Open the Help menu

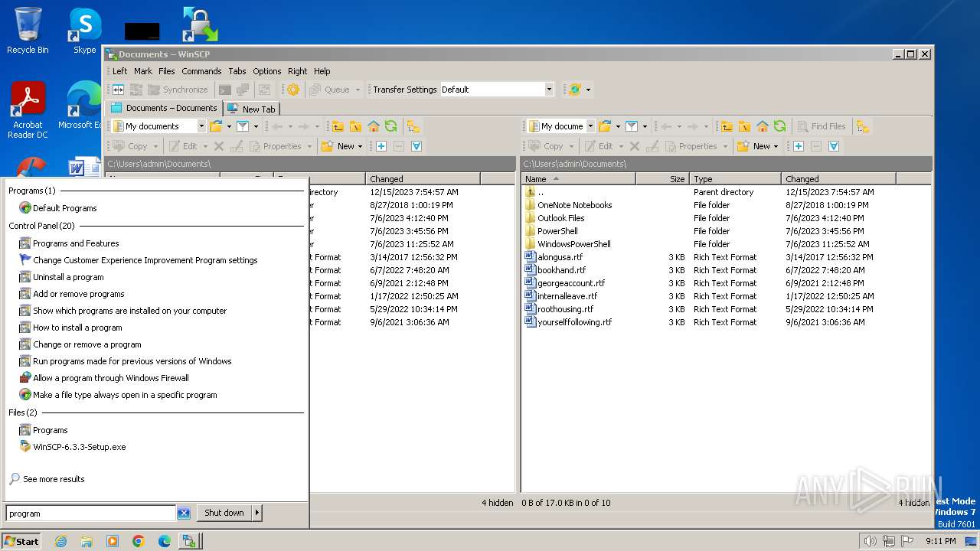pos(322,71)
